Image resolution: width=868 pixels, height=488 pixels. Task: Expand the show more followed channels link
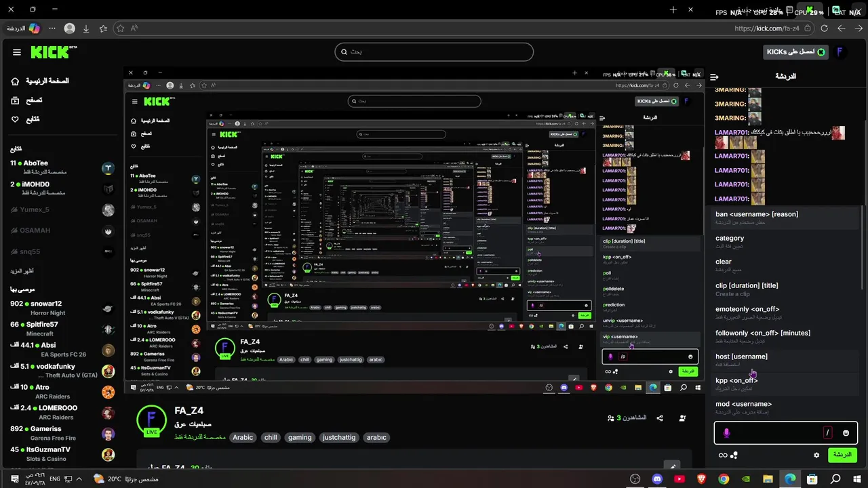point(22,271)
